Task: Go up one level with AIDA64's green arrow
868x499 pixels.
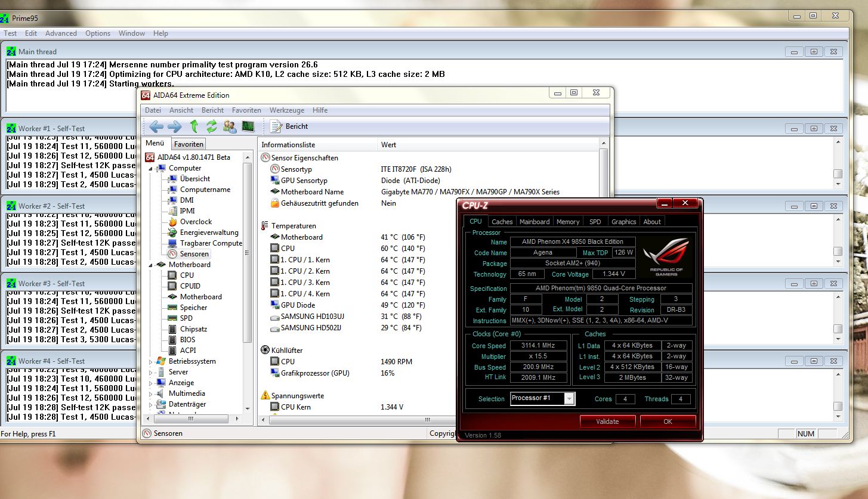Action: click(x=193, y=126)
